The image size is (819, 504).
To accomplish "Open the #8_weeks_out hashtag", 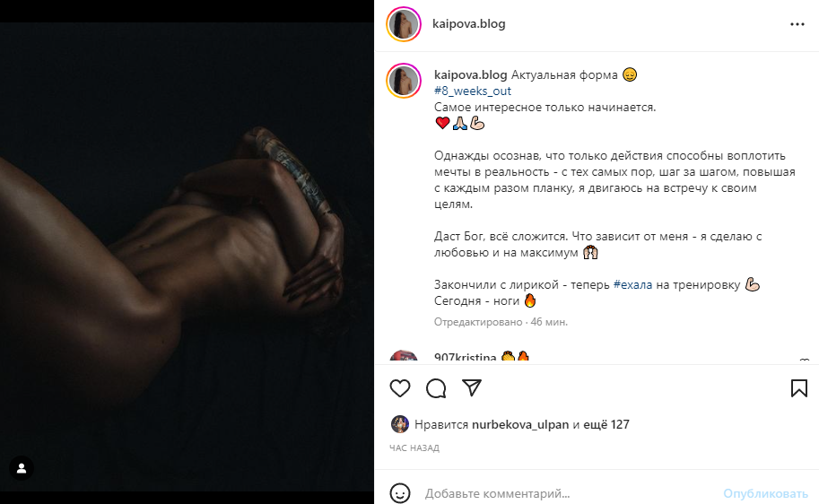I will click(x=473, y=91).
